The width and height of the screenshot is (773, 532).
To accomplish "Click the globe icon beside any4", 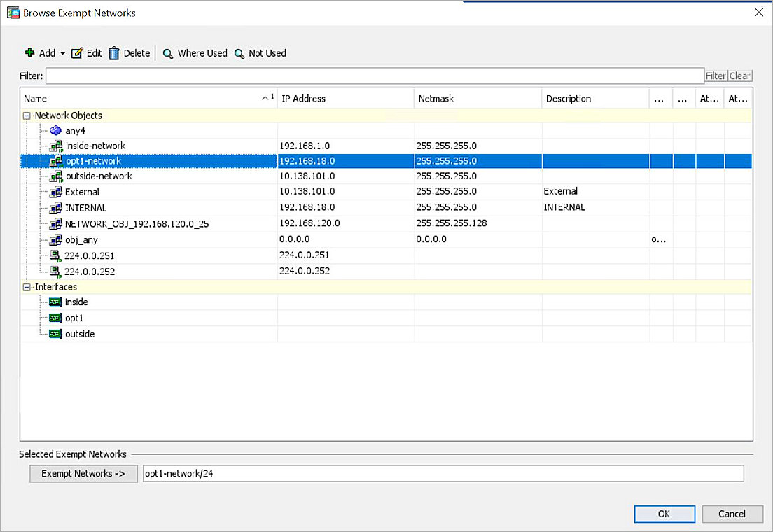I will 55,130.
